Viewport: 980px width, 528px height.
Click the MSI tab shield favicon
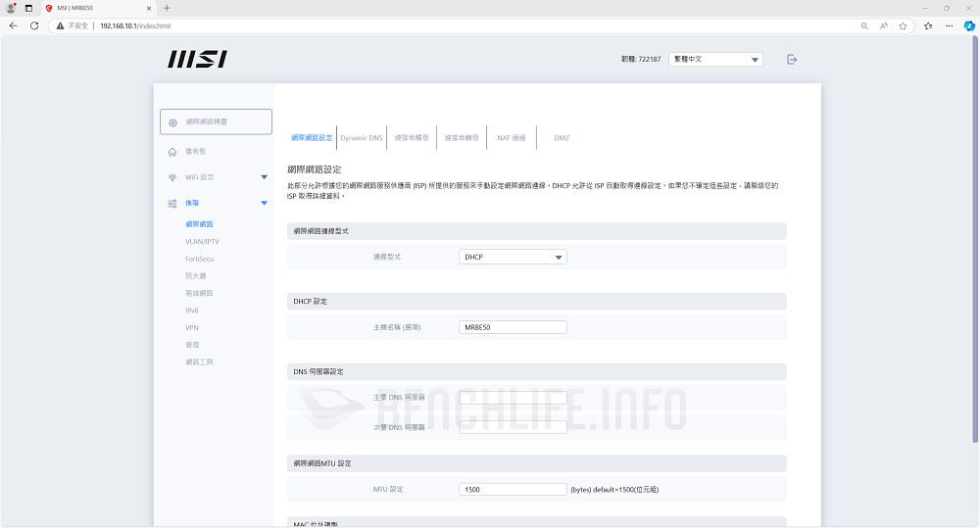[x=49, y=8]
